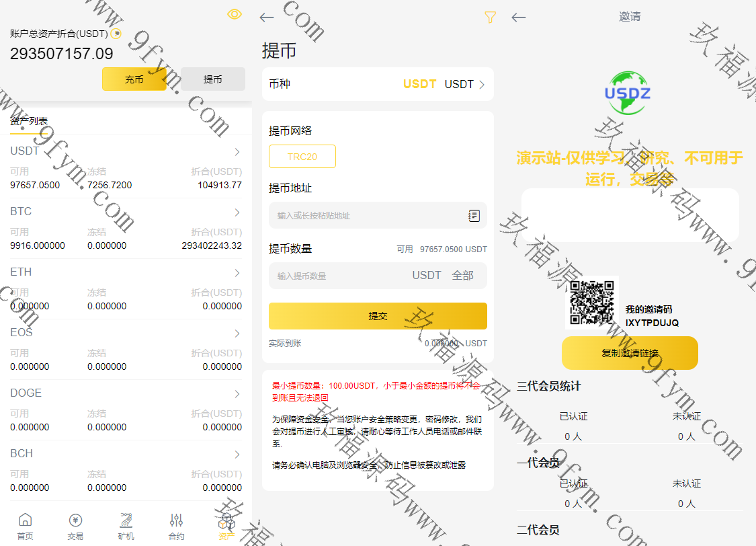Click the invitation QR code image
This screenshot has height=546, width=756.
tap(592, 302)
